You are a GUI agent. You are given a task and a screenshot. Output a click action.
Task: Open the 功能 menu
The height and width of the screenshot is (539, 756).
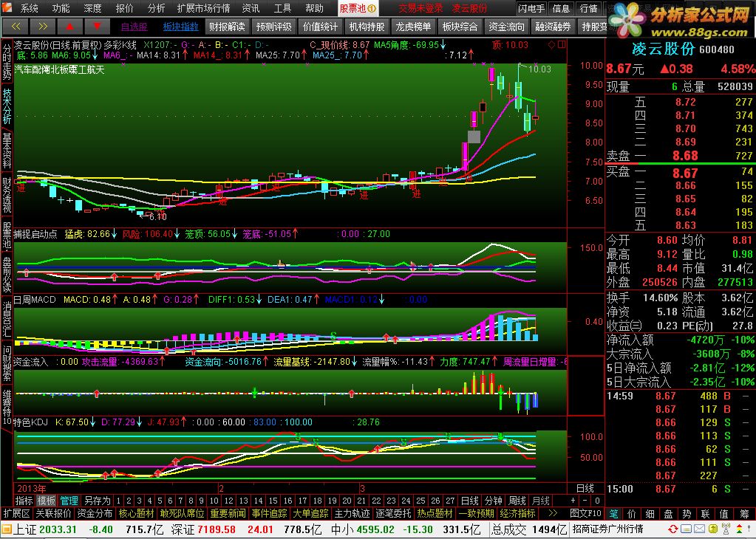tap(61, 8)
